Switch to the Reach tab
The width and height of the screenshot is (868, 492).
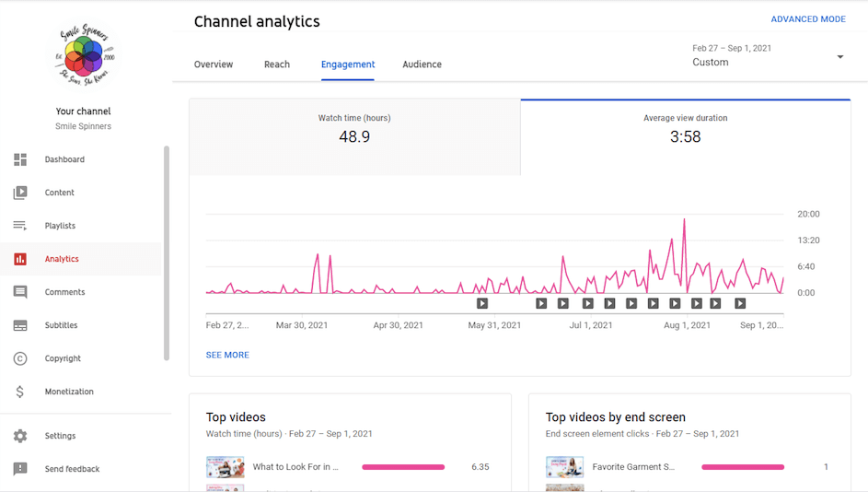click(x=277, y=64)
